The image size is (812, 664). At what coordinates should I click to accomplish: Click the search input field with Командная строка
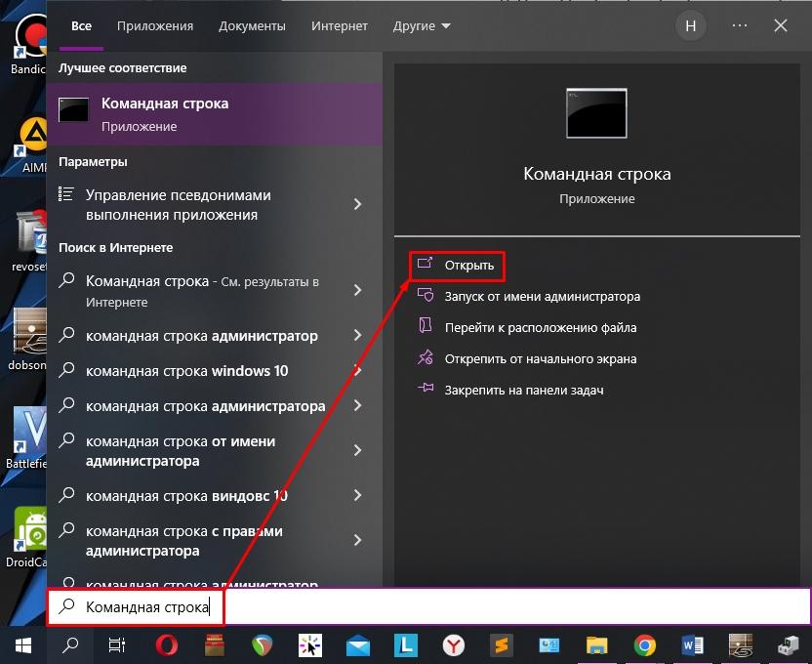click(x=428, y=606)
